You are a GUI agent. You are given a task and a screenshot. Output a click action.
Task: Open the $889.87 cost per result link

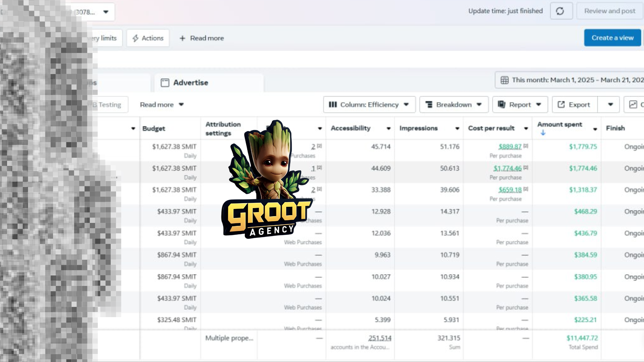[x=510, y=147]
